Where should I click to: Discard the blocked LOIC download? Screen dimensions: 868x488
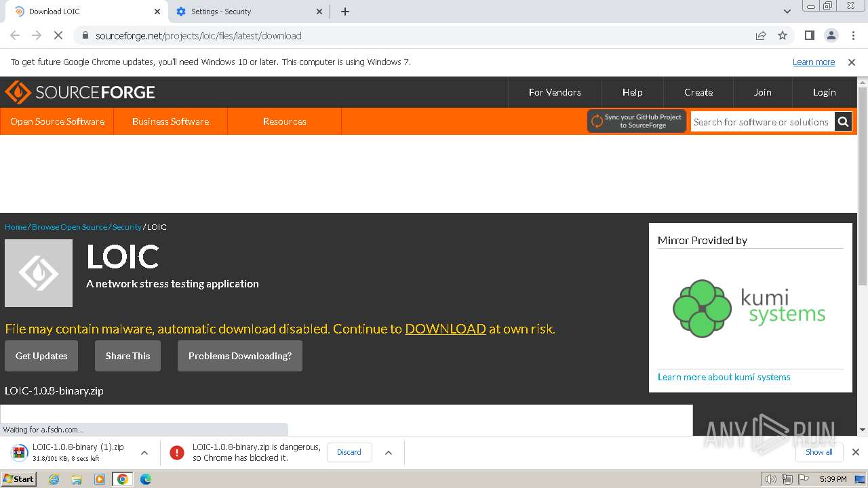pos(349,452)
